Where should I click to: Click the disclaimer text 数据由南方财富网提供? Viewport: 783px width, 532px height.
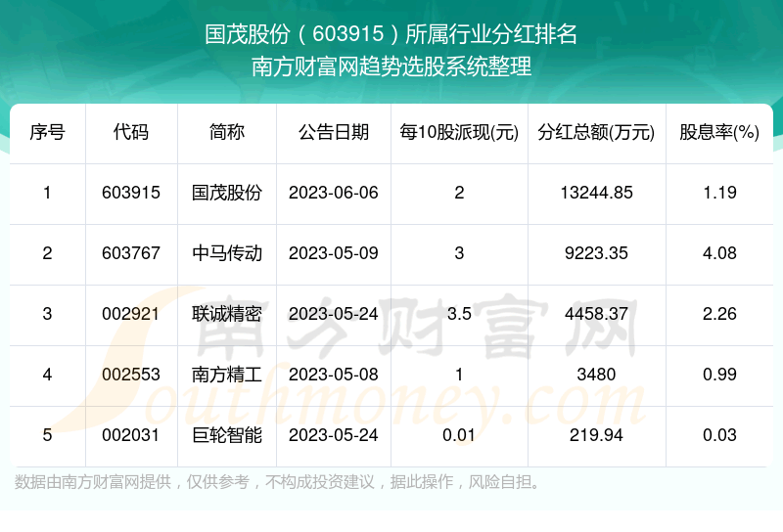pyautogui.click(x=93, y=482)
